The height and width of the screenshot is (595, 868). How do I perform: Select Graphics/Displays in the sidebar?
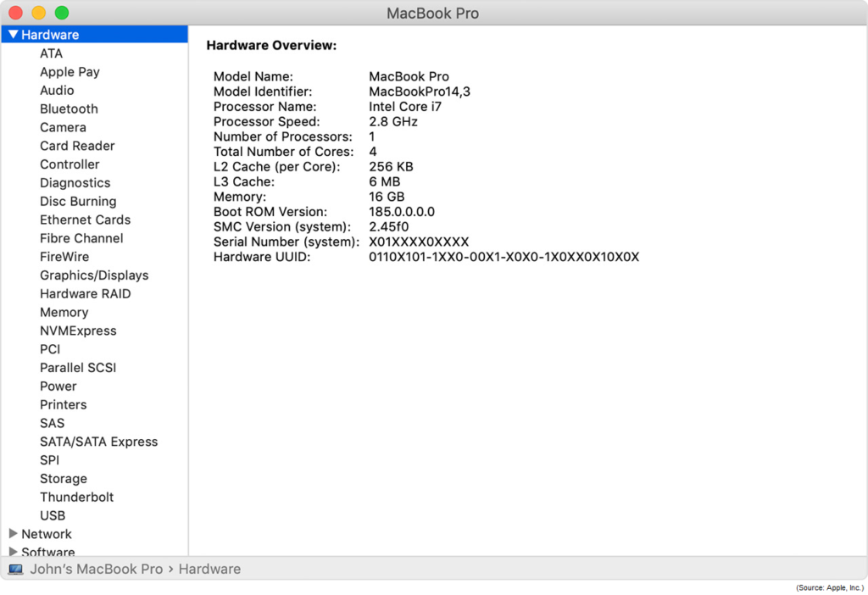coord(94,275)
